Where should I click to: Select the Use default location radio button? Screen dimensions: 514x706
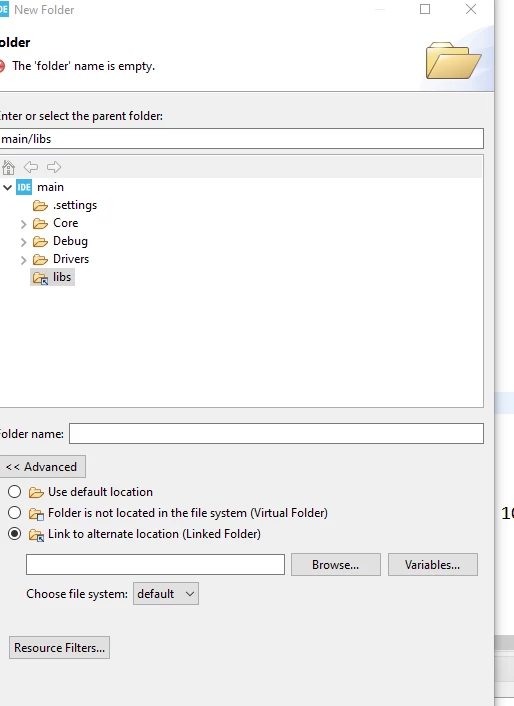pyautogui.click(x=14, y=492)
